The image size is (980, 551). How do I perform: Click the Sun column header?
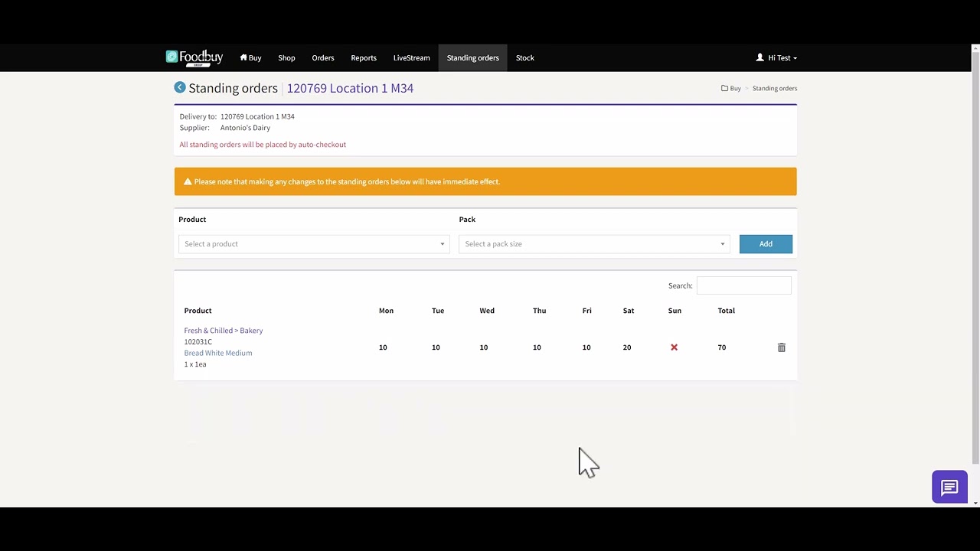[x=675, y=311]
